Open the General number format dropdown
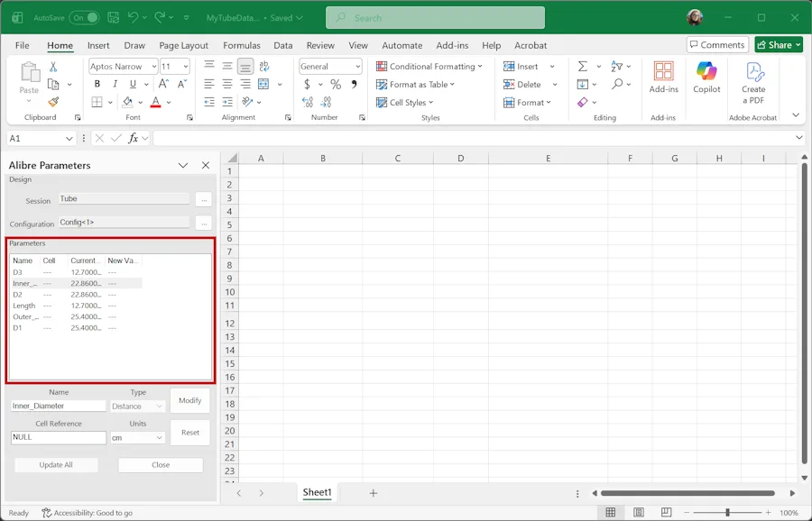The image size is (812, 521). pos(357,67)
